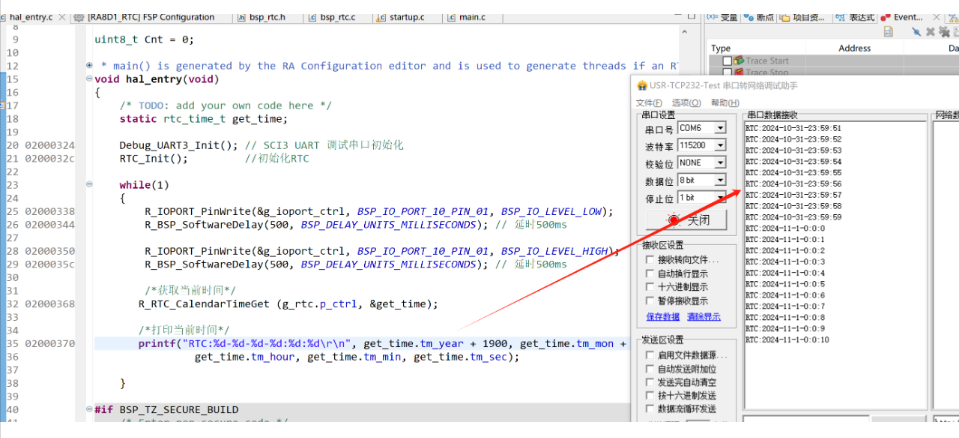Image resolution: width=960 pixels, height=438 pixels.
Task: Click line number 32 in the gutter
Action: [12, 304]
